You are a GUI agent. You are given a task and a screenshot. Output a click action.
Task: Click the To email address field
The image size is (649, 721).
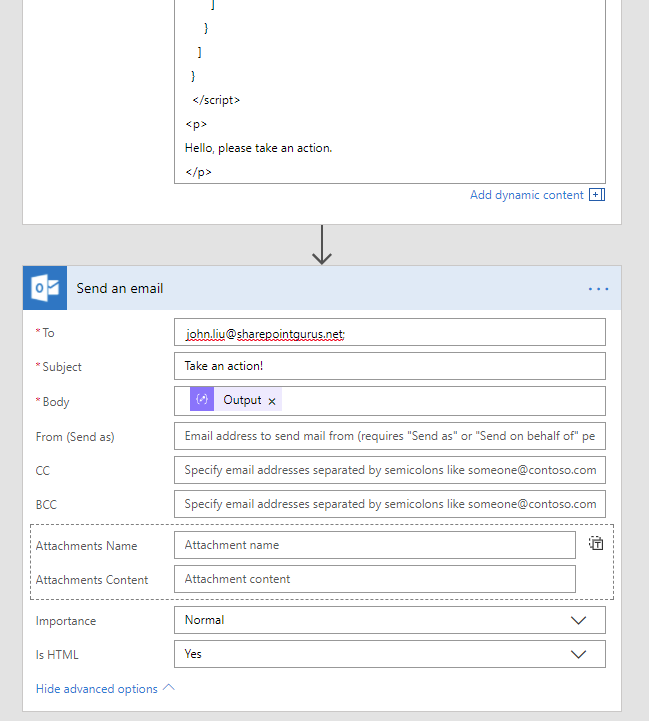[x=390, y=332]
